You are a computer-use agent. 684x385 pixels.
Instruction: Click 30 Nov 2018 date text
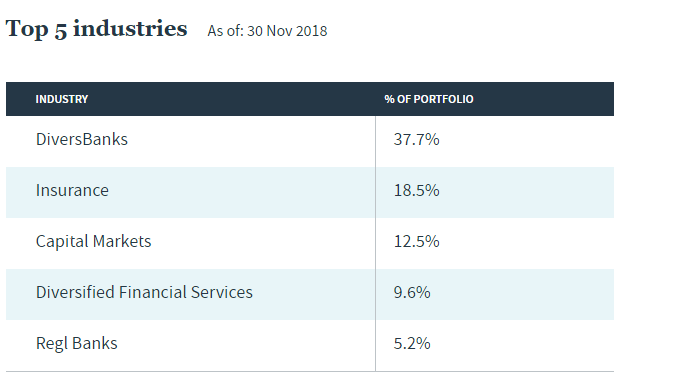pyautogui.click(x=287, y=31)
